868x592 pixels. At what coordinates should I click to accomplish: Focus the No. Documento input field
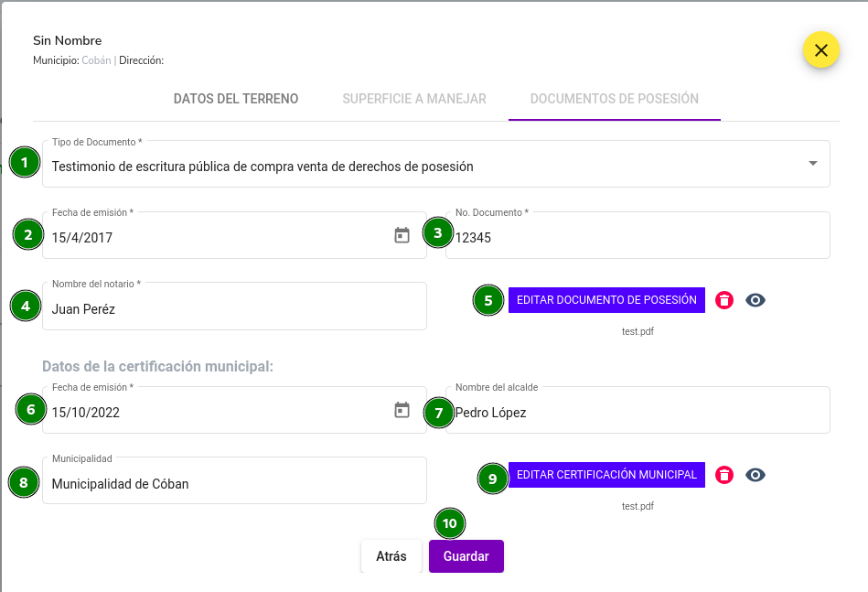point(638,235)
